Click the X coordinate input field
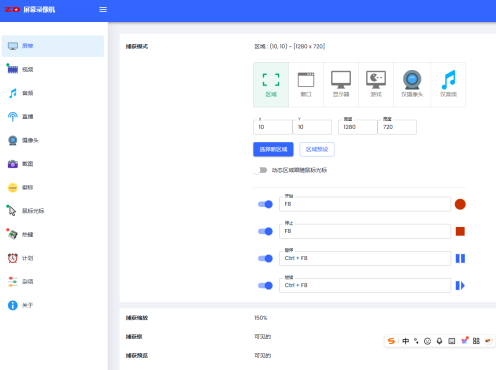 coord(273,127)
